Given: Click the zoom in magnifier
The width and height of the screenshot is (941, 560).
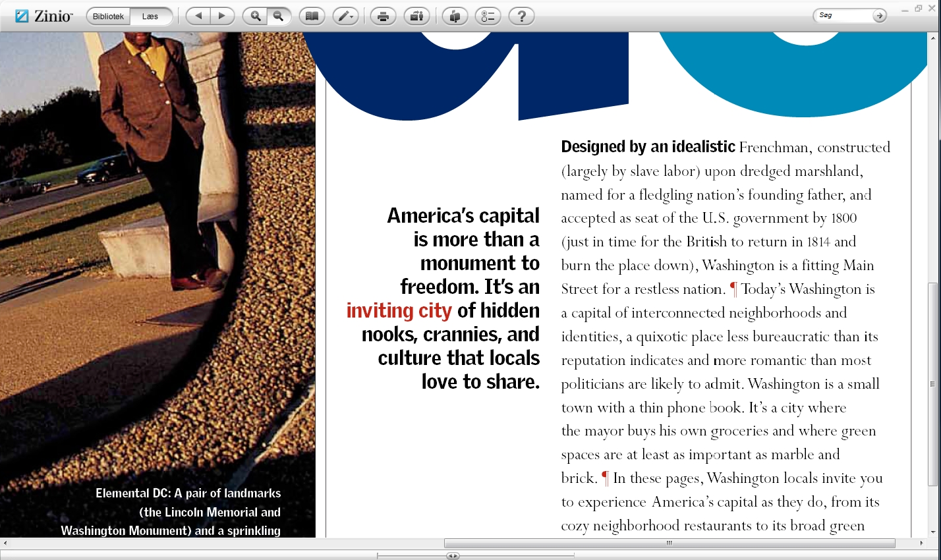Looking at the screenshot, I should pyautogui.click(x=255, y=16).
